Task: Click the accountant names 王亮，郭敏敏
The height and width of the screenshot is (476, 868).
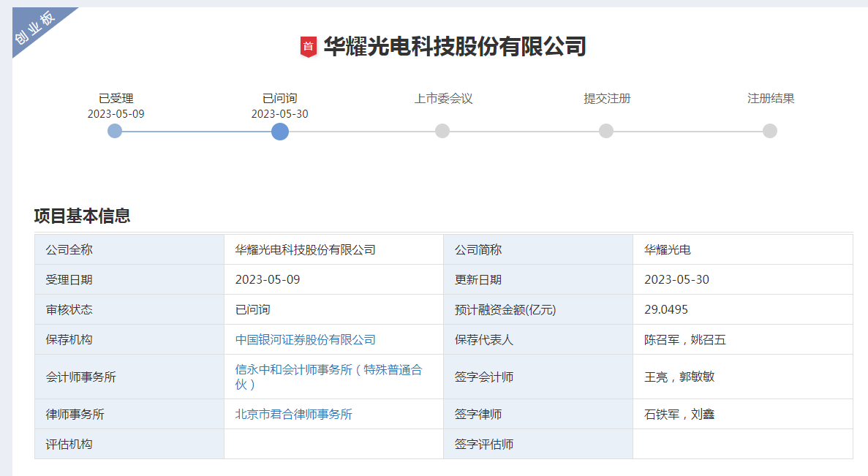Action: click(x=680, y=377)
